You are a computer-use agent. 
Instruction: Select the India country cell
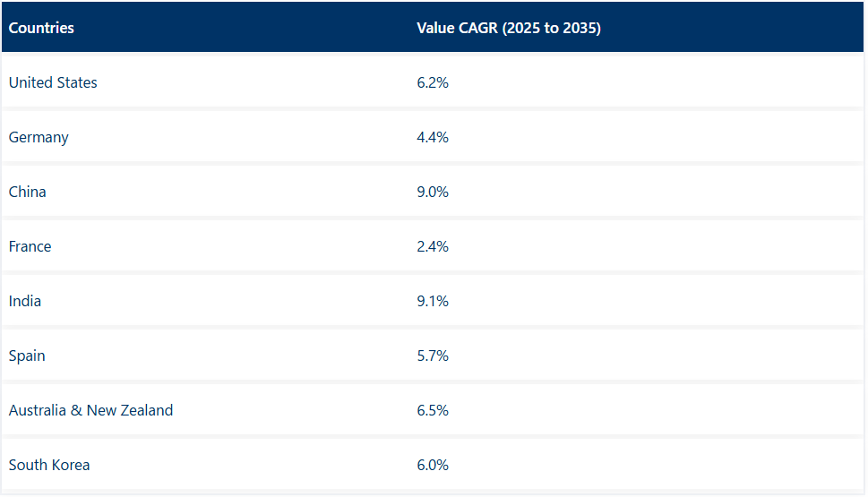(25, 301)
